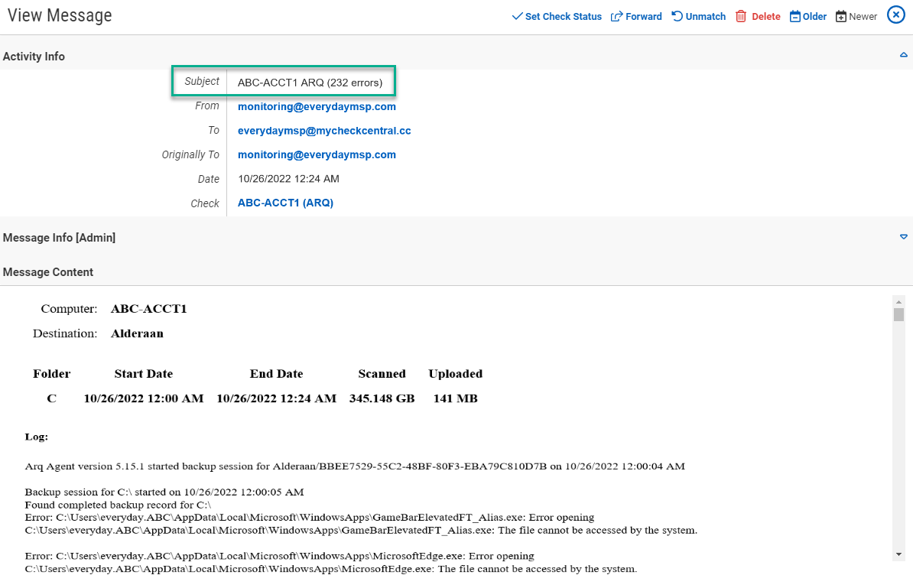Click the scrollbar up-arrow icon
The image size is (913, 588).
(x=898, y=300)
